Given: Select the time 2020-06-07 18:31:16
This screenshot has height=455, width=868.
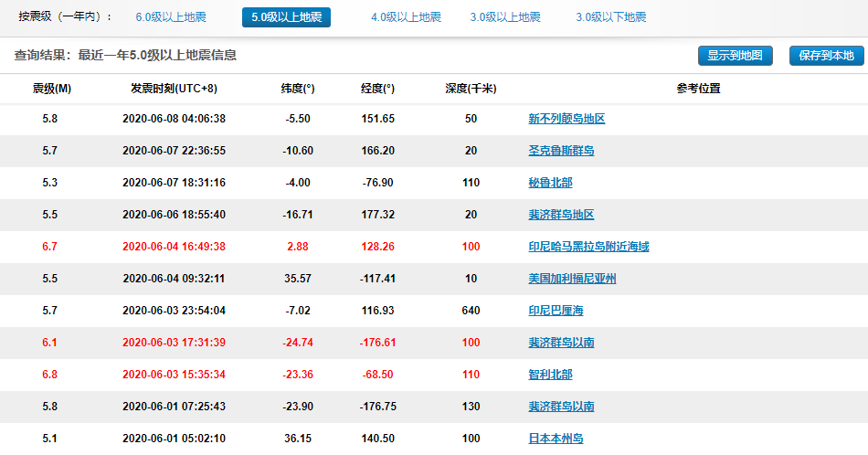Looking at the screenshot, I should (174, 183).
